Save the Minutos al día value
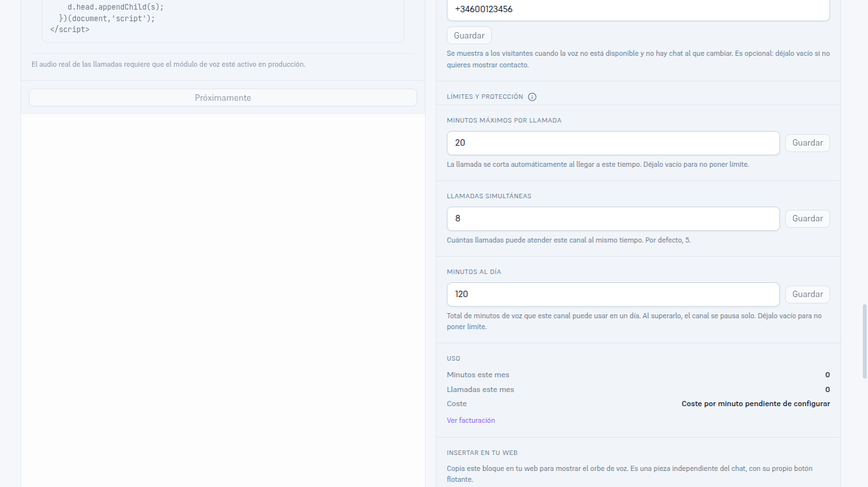 coord(808,295)
